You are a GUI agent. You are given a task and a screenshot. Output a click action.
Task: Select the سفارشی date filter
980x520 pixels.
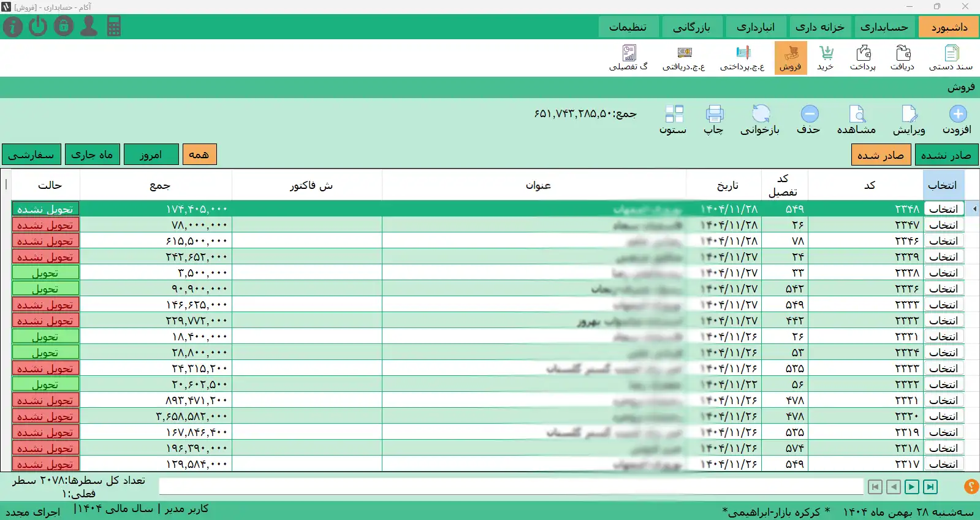(31, 155)
